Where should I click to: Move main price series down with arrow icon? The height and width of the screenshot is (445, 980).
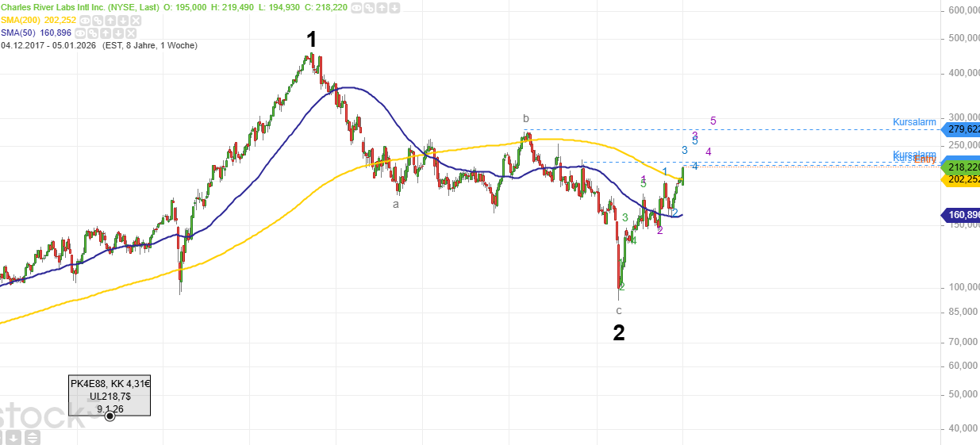(394, 8)
